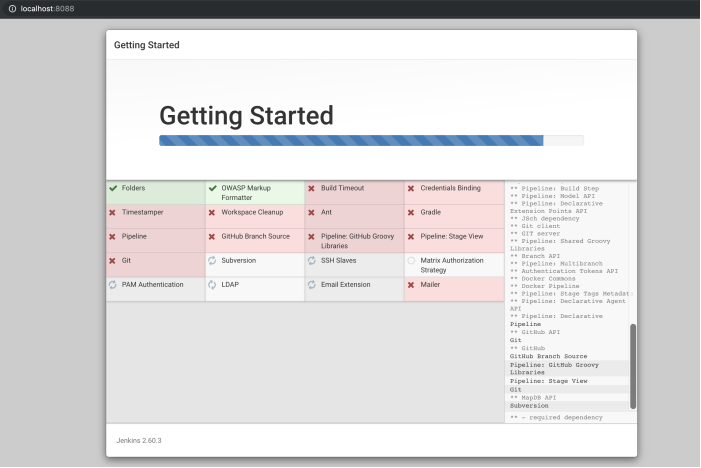701x468 pixels.
Task: Click '** - required dependency' legend text
Action: [x=557, y=417]
